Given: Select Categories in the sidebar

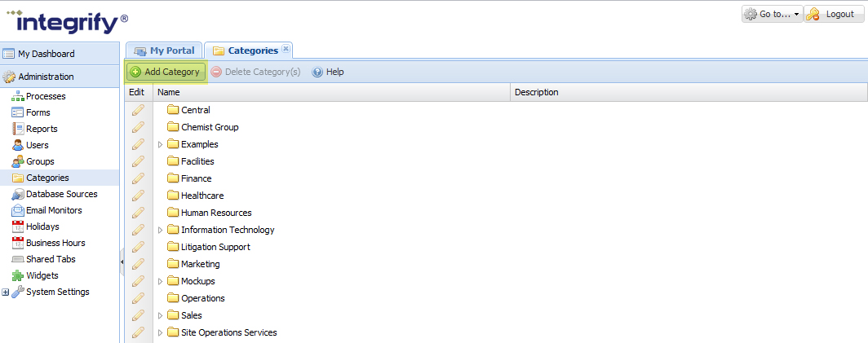Looking at the screenshot, I should (x=60, y=178).
